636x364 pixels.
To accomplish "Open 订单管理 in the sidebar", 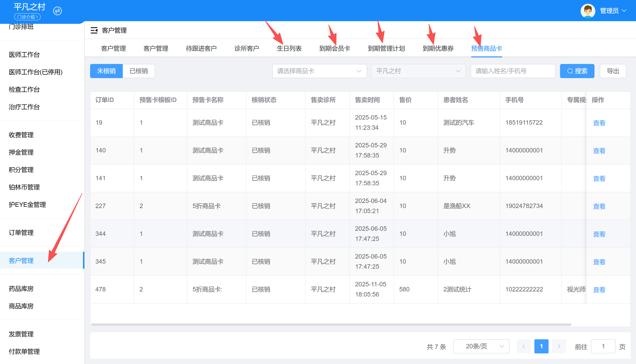I will (21, 233).
